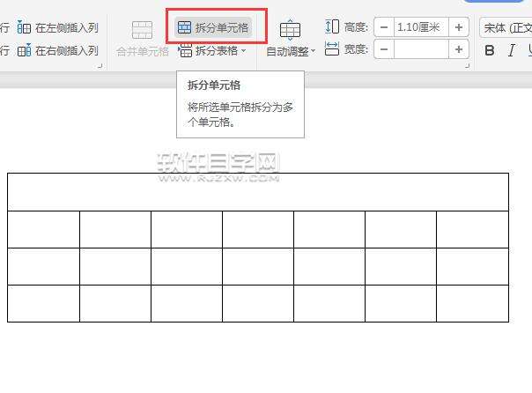Open the 拆分表格 dropdown arrow
The height and width of the screenshot is (393, 532).
tap(243, 51)
